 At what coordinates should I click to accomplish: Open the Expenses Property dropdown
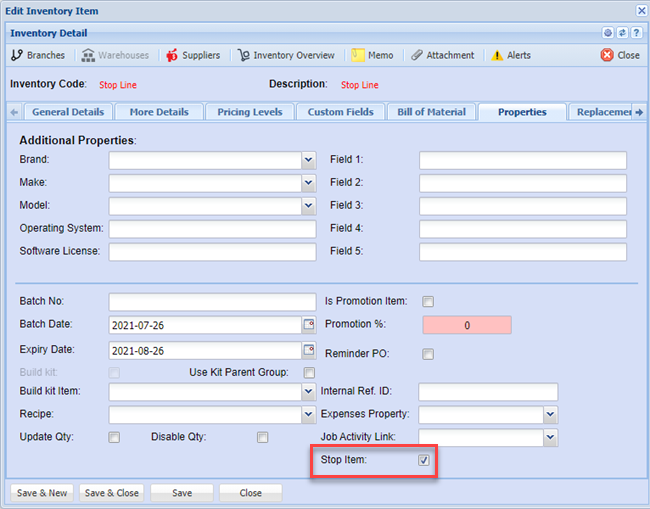(x=550, y=414)
